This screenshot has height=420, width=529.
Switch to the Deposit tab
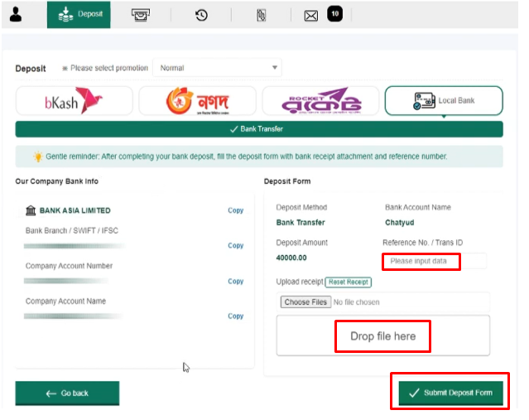pos(79,15)
